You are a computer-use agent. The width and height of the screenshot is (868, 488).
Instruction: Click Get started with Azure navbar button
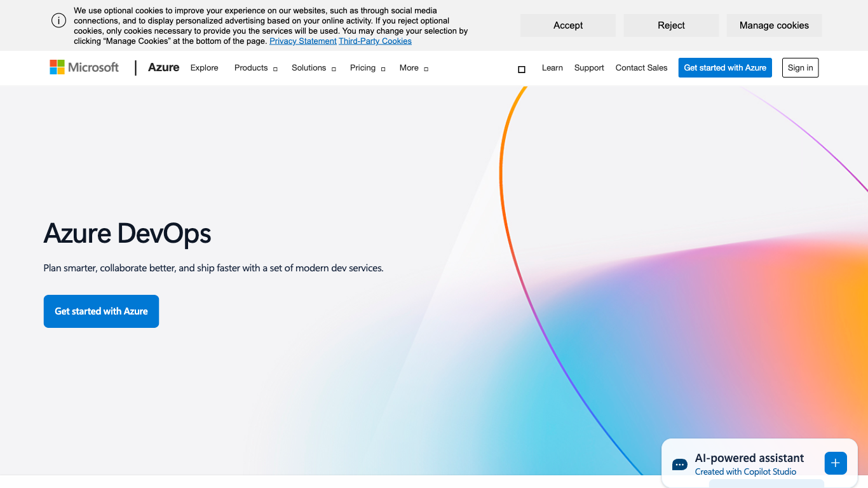(725, 68)
